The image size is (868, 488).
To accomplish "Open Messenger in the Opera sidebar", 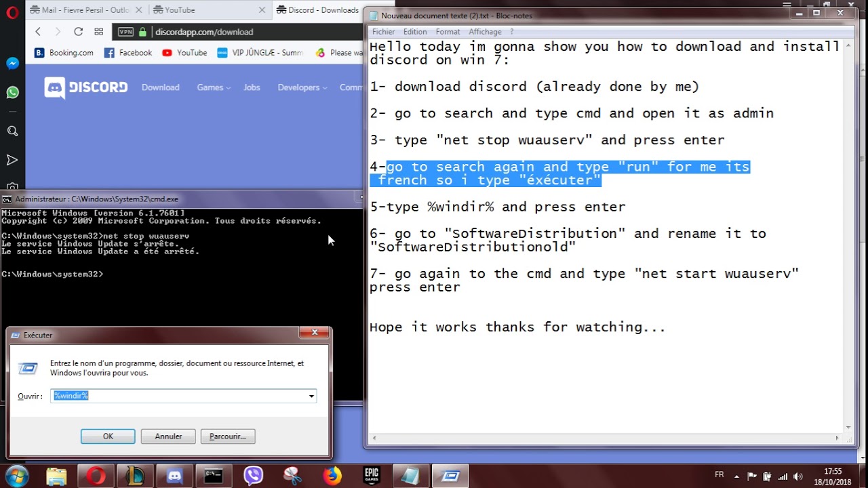I will tap(12, 63).
